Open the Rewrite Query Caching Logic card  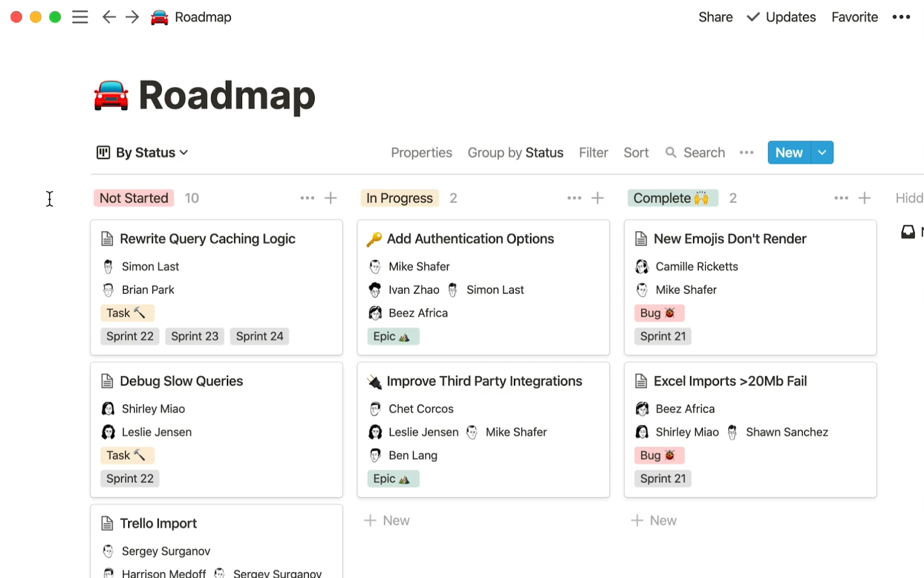point(207,238)
